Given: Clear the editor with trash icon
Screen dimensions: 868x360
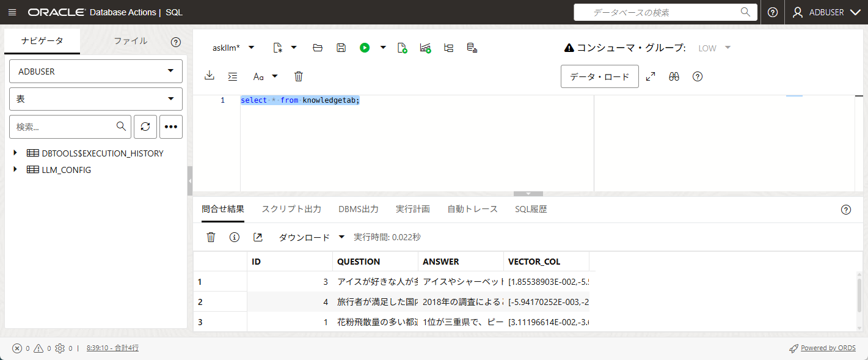Looking at the screenshot, I should tap(299, 76).
